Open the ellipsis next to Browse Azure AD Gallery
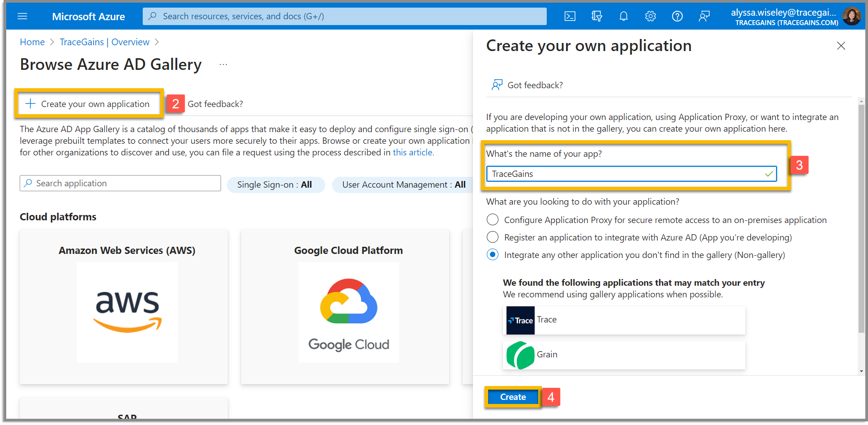Viewport: 868px width, 425px height. [x=223, y=65]
